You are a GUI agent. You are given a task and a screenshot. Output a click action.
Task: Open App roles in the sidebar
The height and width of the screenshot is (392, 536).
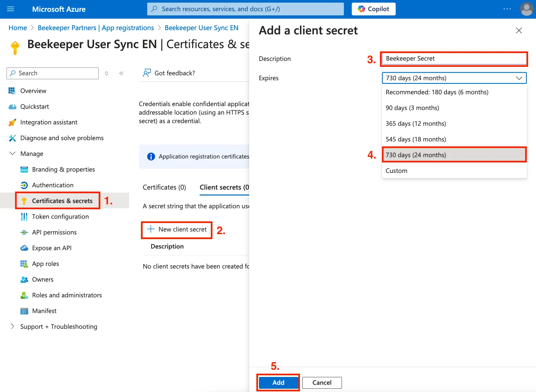coord(46,264)
